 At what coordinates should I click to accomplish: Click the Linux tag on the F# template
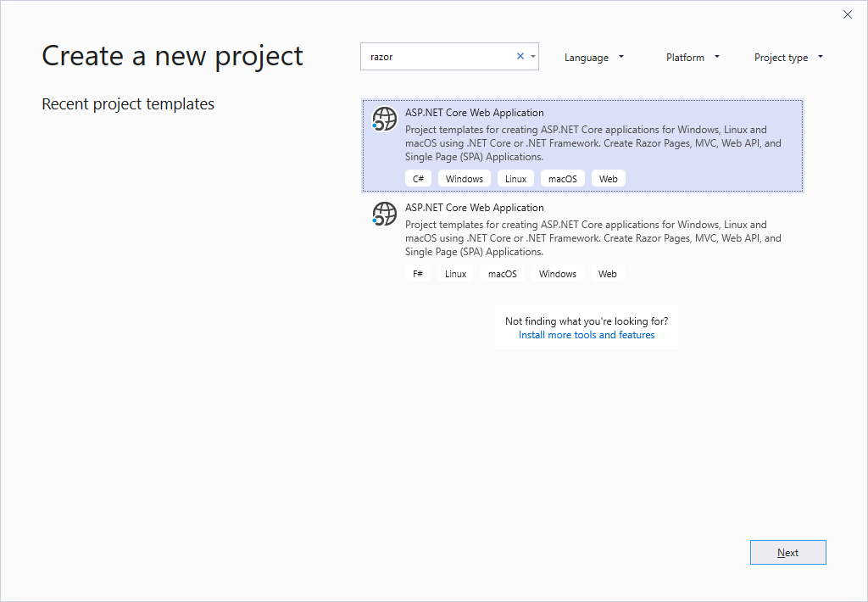pos(455,274)
